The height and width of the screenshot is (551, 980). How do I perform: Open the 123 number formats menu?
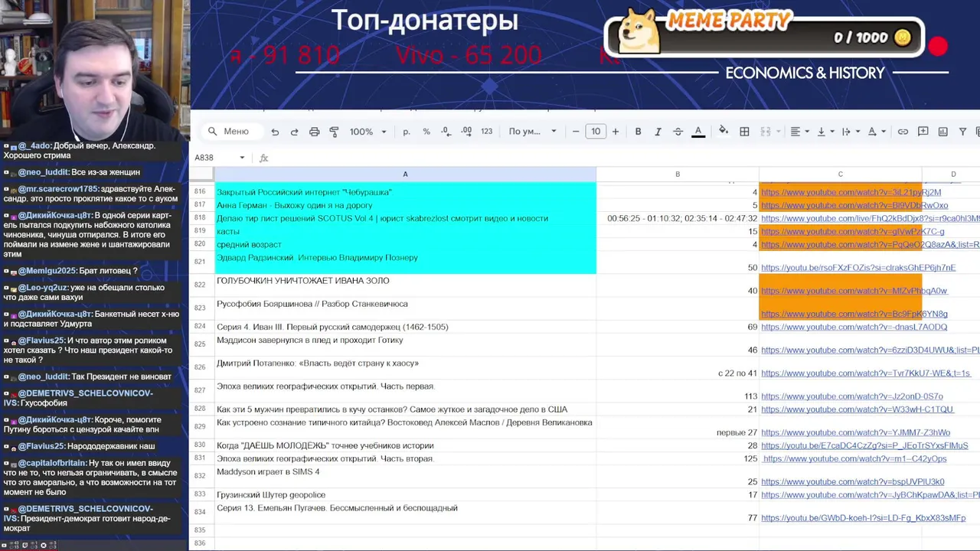tap(486, 132)
